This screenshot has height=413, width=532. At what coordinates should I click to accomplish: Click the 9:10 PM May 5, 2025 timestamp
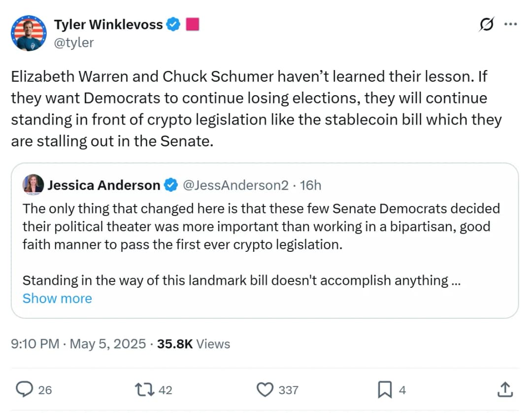coord(78,344)
